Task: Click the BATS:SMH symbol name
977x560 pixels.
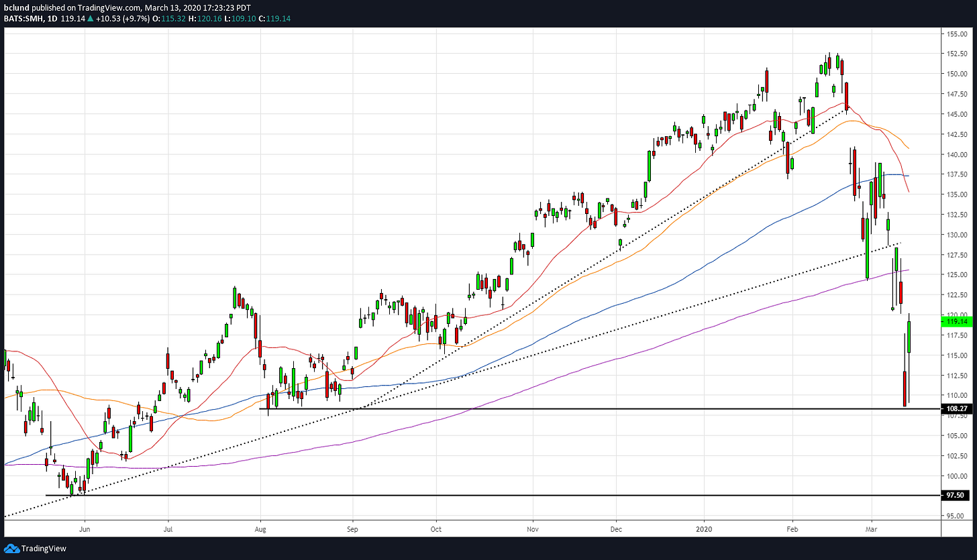Action: pos(23,20)
